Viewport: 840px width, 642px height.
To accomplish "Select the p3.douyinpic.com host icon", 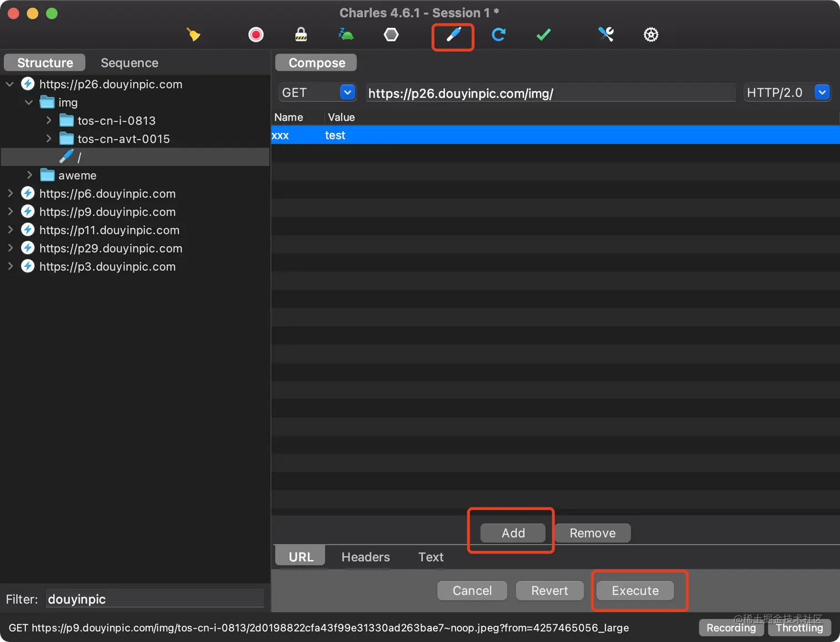I will click(28, 267).
